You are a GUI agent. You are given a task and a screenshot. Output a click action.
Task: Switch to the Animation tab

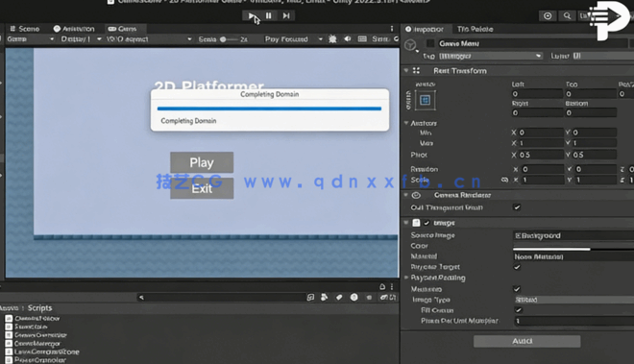[x=74, y=29]
